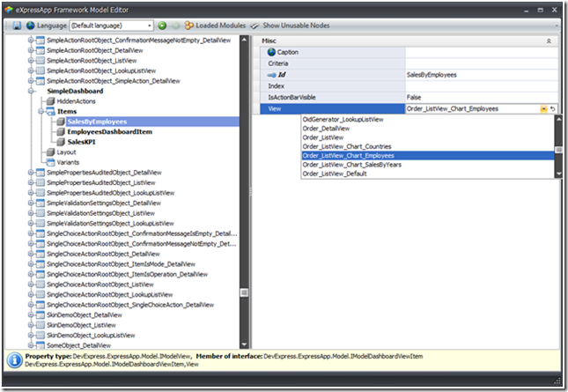The image size is (568, 392).
Task: Click SkinDemoObject_ListView view icon
Action: 41,325
